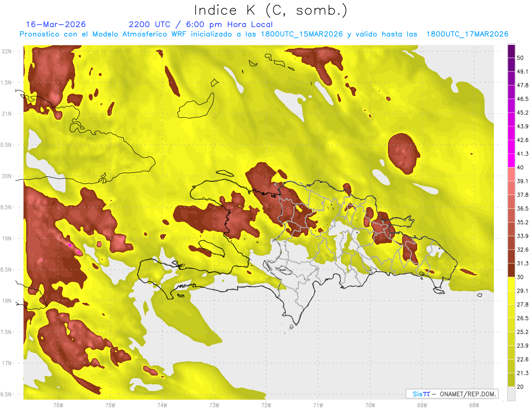The image size is (532, 411).
Task: Click the legend value '40'
Action: tap(520, 168)
